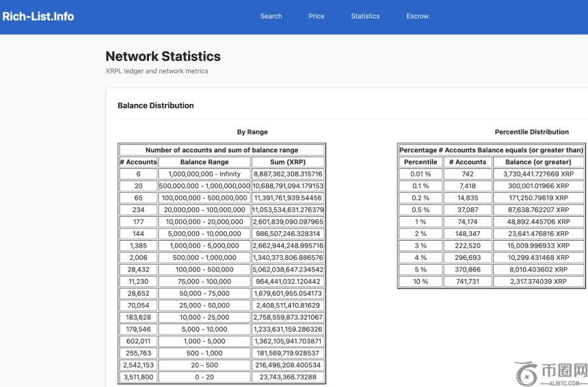This screenshot has width=588, height=387.
Task: Click the Percentile column header
Action: point(420,162)
